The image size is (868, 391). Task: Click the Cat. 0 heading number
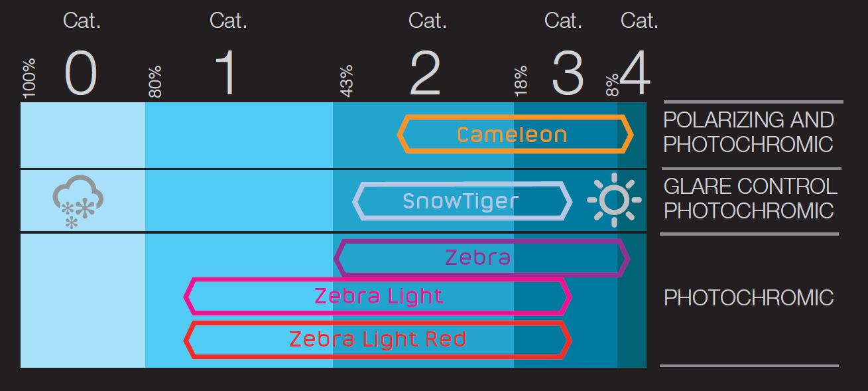click(x=81, y=73)
